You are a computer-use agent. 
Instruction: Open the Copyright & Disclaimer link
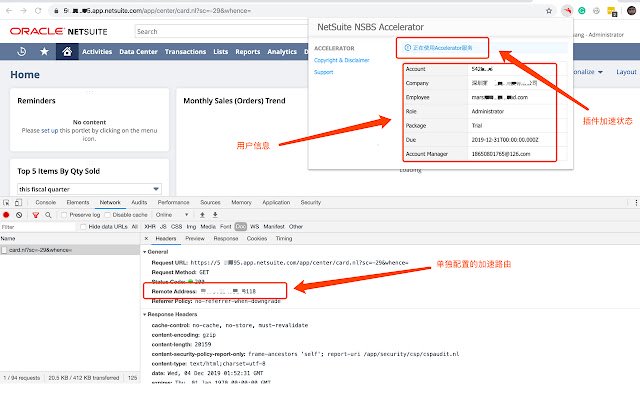(x=342, y=60)
